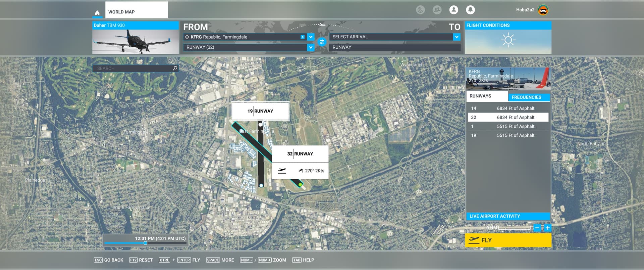Image resolution: width=644 pixels, height=270 pixels.
Task: Open the Space More options
Action: coord(220,260)
